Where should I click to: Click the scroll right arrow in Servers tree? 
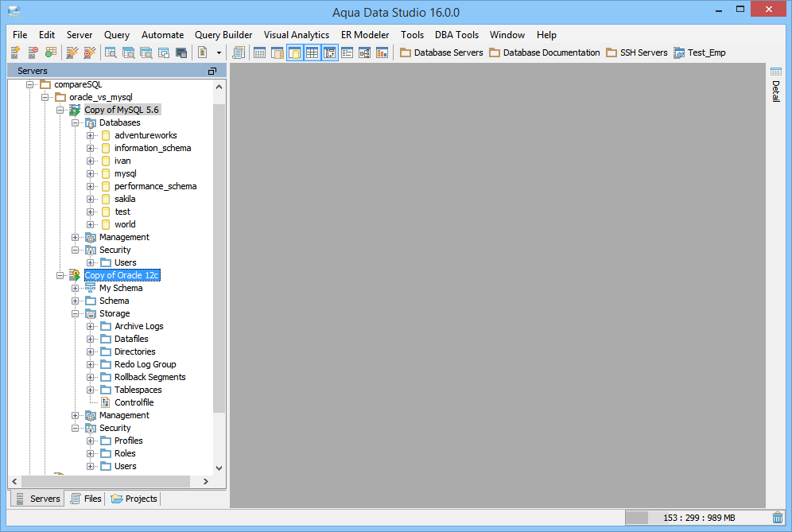(206, 481)
